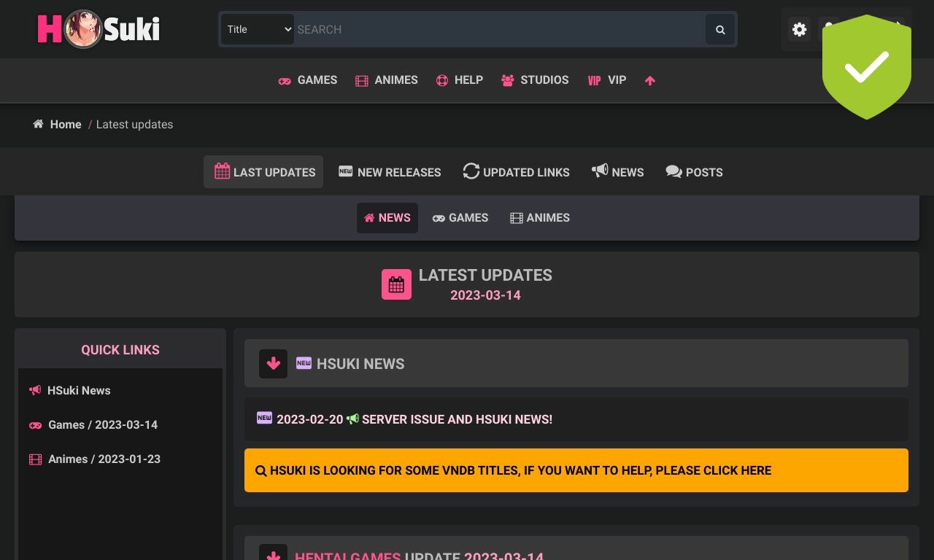Collapse the Hentai Games Update section arrow
Screen dimensions: 934x560
(273, 553)
